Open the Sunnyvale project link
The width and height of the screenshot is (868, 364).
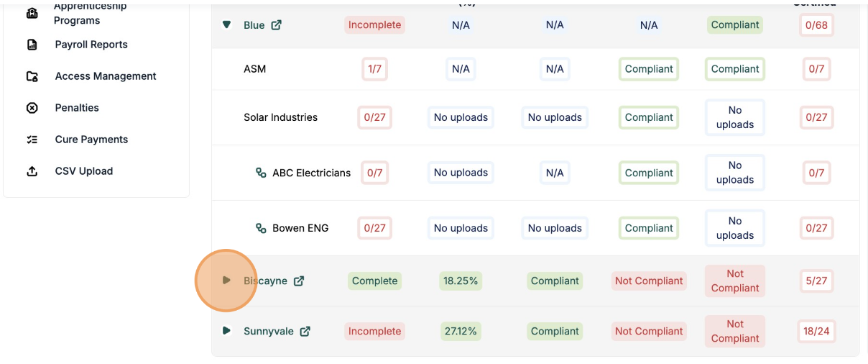coord(269,332)
